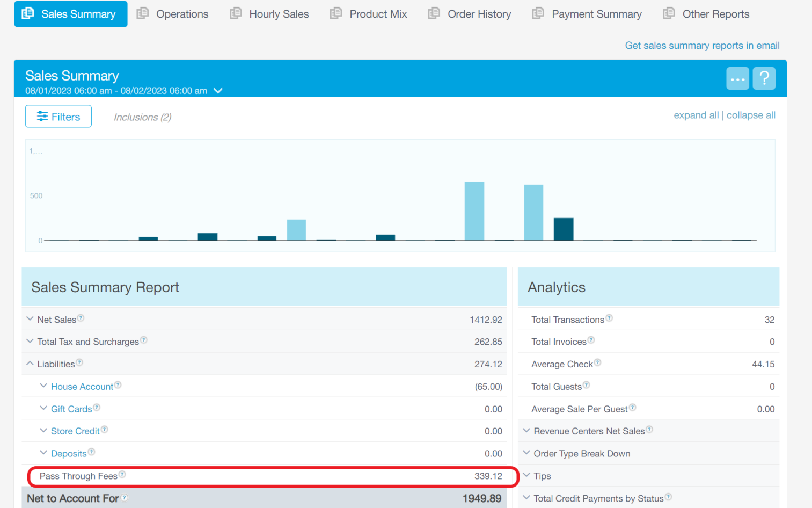Click the House Account help icon
This screenshot has height=508, width=812.
[x=118, y=385]
